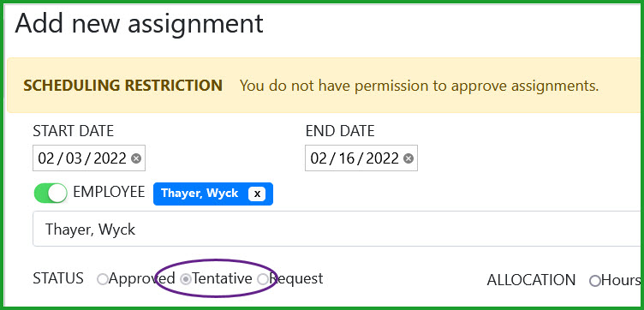Viewport: 644px width, 310px height.
Task: Select the Request status radio button
Action: tap(262, 280)
